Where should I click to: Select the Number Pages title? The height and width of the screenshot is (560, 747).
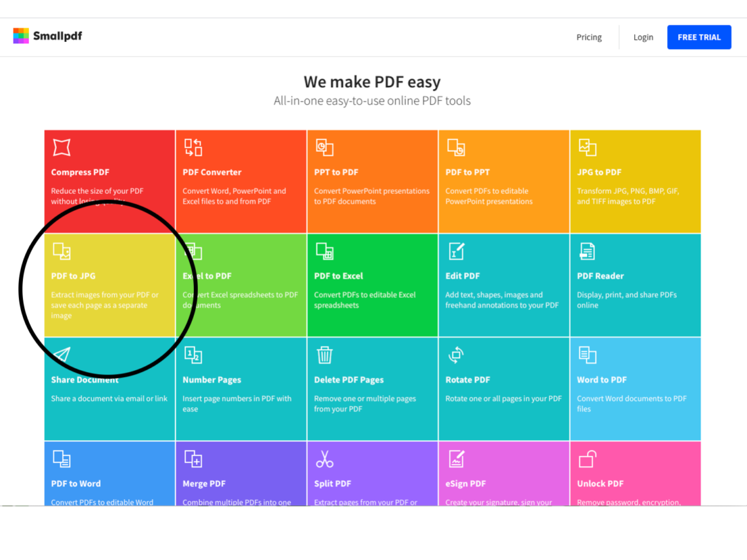click(x=212, y=380)
